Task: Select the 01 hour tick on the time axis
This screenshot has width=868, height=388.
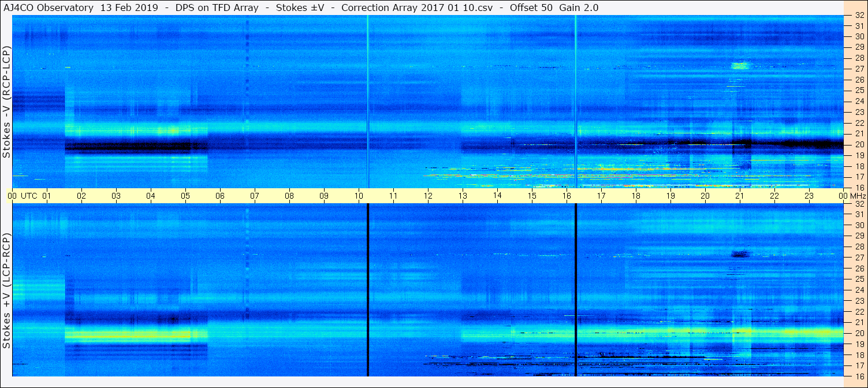Action: click(47, 196)
